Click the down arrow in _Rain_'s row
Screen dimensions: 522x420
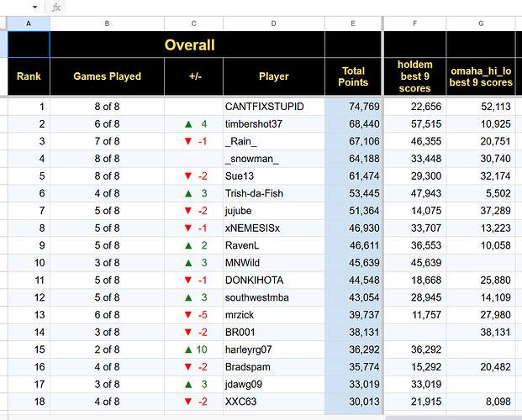188,141
